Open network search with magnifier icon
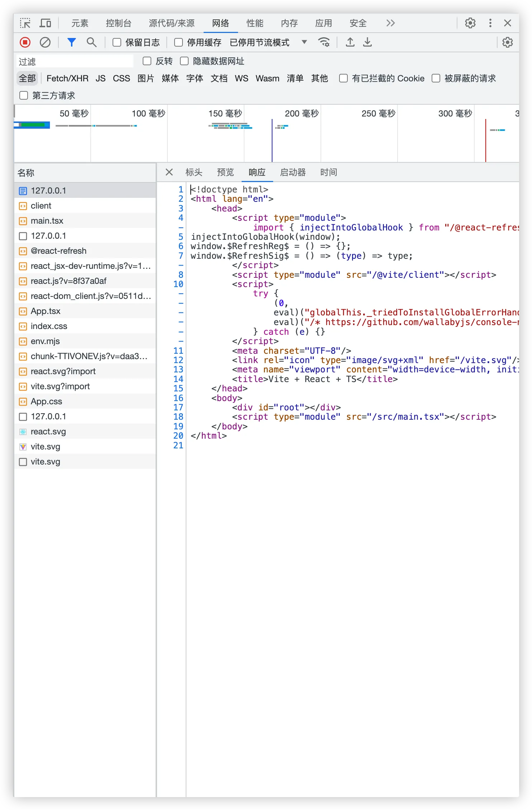The width and height of the screenshot is (532, 810). [x=92, y=43]
